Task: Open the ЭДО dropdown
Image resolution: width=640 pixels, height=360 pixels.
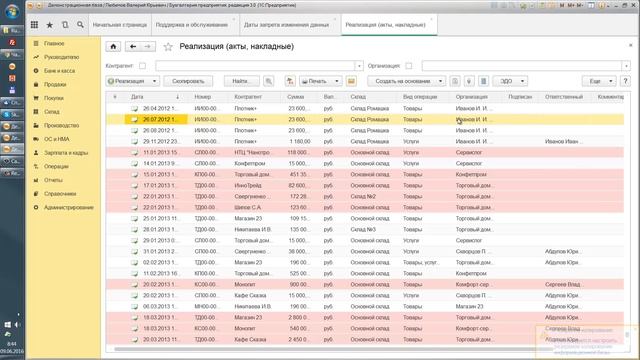Action: 510,81
